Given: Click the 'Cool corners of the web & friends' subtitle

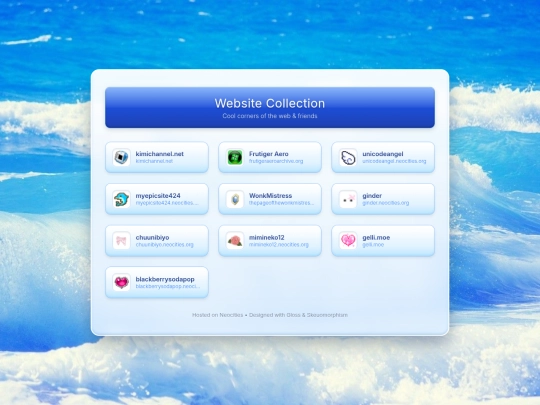Looking at the screenshot, I should (270, 116).
